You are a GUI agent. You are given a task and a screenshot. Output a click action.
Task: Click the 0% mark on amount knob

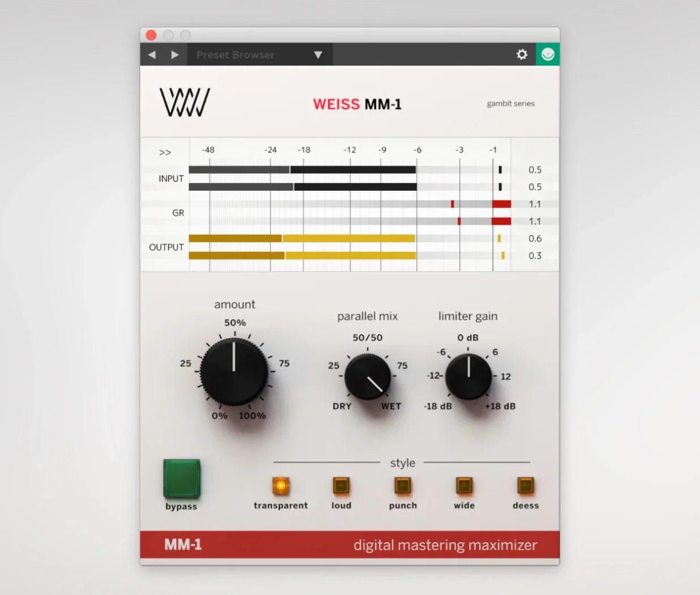[x=220, y=416]
